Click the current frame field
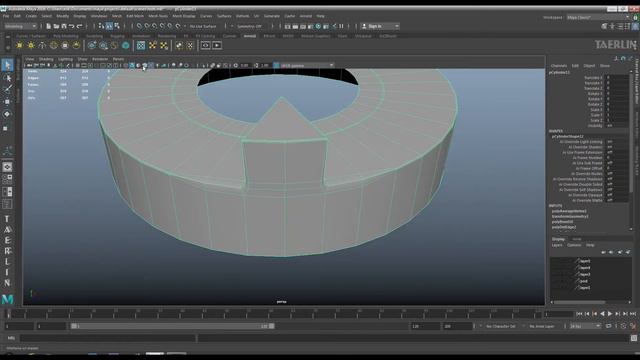The image size is (640, 360). [x=558, y=314]
